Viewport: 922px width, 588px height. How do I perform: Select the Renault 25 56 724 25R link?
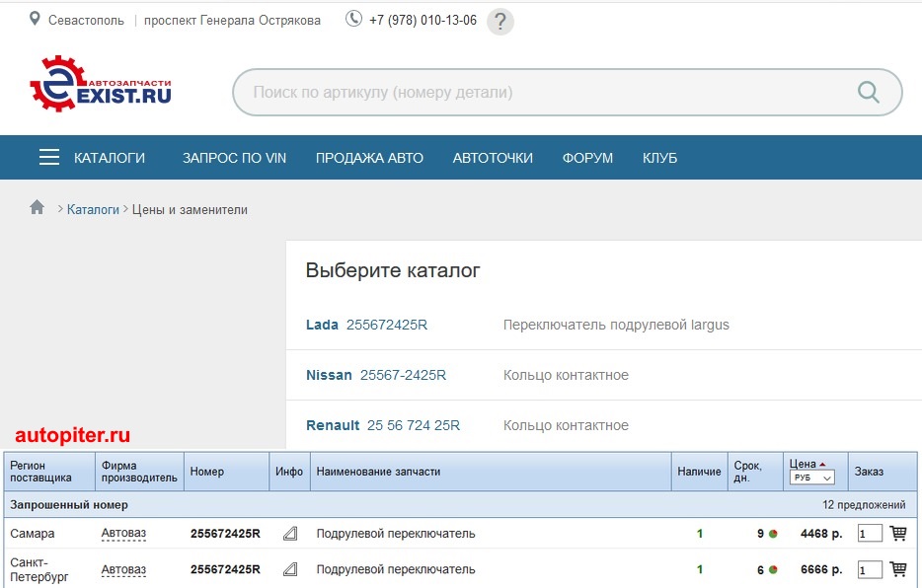pyautogui.click(x=383, y=425)
